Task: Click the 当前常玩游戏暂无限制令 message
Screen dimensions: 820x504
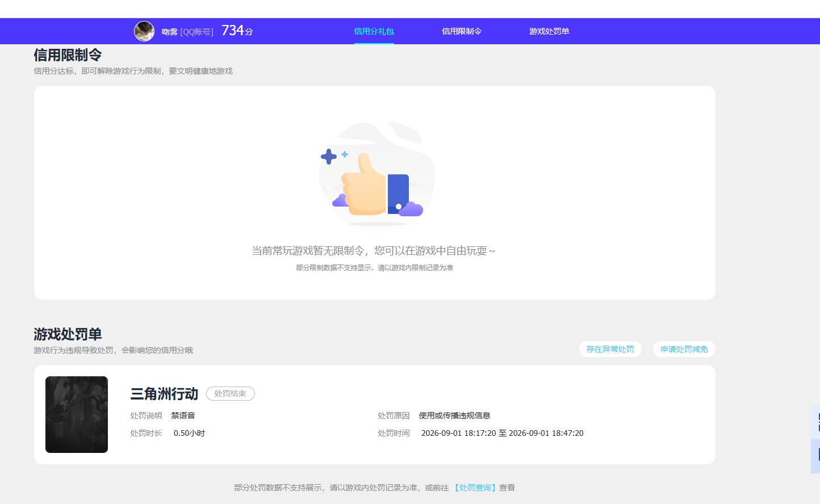Action: tap(374, 251)
